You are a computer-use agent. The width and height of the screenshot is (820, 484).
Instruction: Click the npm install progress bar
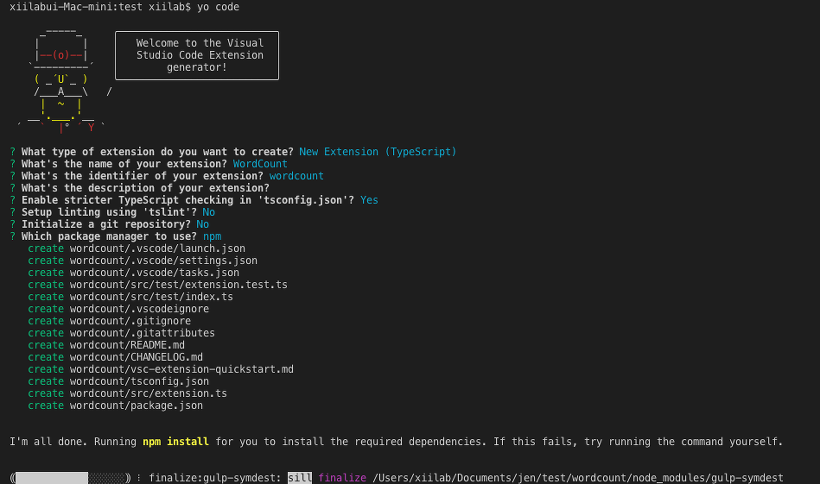tap(70, 478)
